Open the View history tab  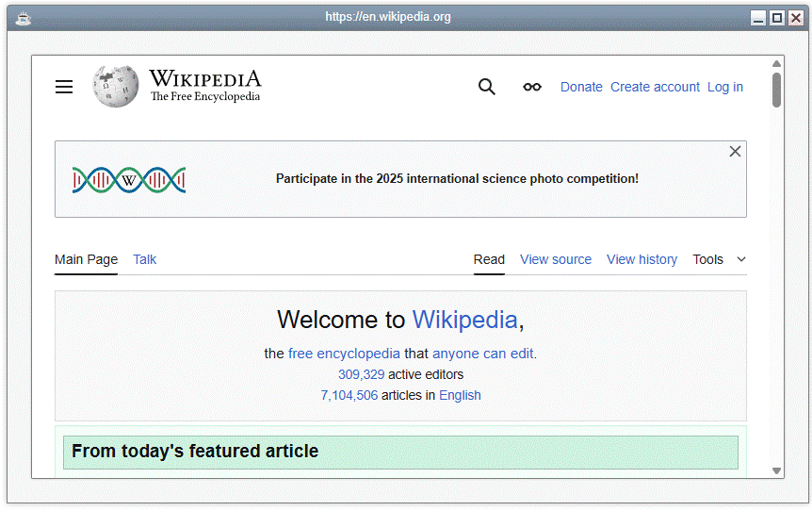pyautogui.click(x=641, y=259)
